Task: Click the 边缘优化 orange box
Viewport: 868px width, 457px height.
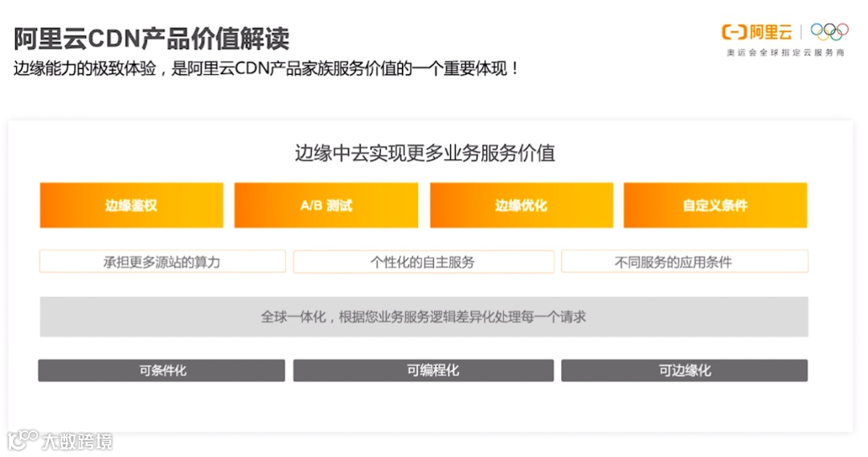Action: coord(522,205)
